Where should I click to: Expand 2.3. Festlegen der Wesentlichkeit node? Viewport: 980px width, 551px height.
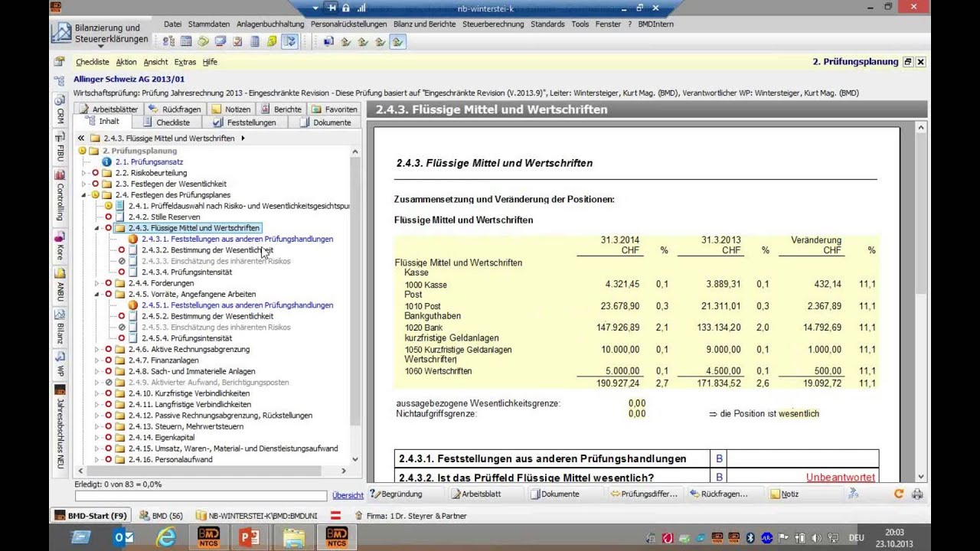click(84, 184)
